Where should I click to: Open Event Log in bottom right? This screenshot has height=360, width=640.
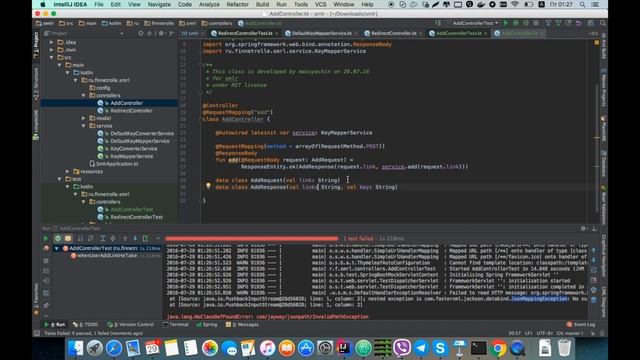[581, 325]
